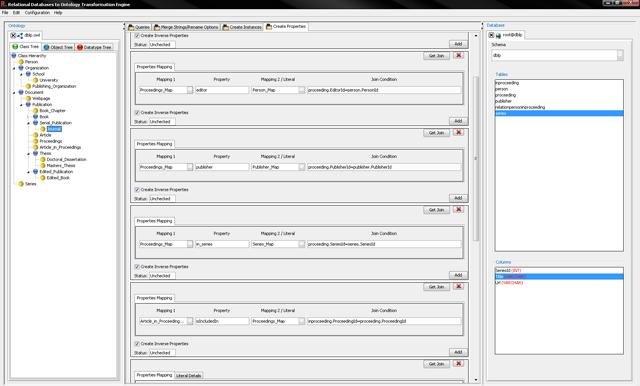Viewport: 640px width, 386px height.
Task: Delete the editor property mapping with red X
Action: (459, 55)
